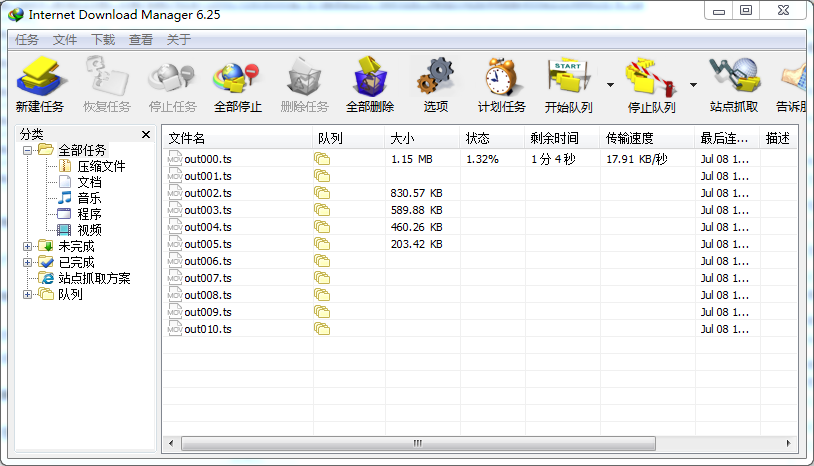The width and height of the screenshot is (814, 466).
Task: Click the scrollbar right arrow
Action: [x=789, y=444]
